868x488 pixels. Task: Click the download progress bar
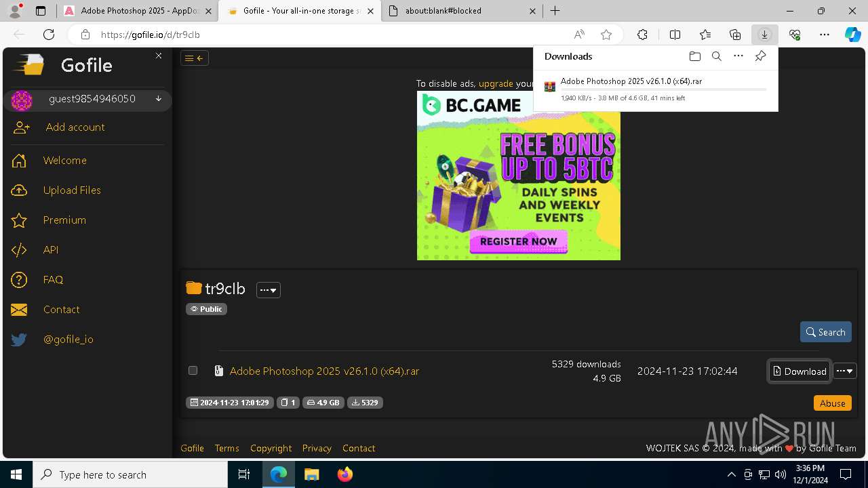663,89
